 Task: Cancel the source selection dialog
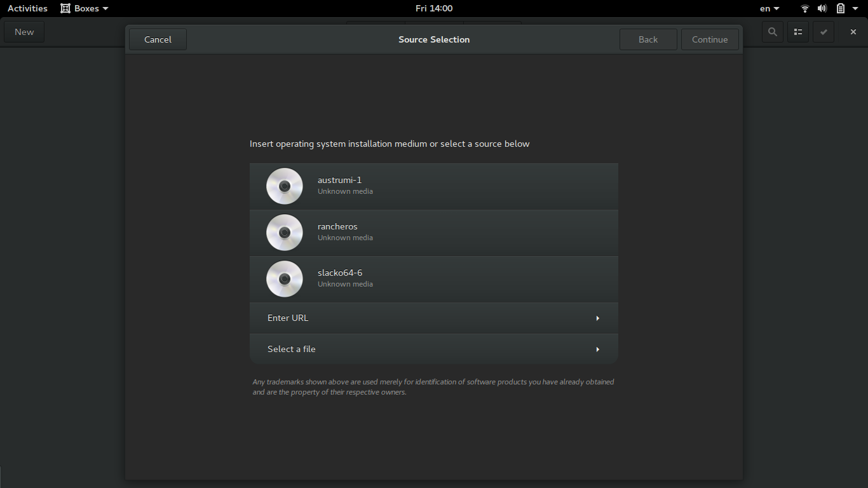pyautogui.click(x=158, y=39)
